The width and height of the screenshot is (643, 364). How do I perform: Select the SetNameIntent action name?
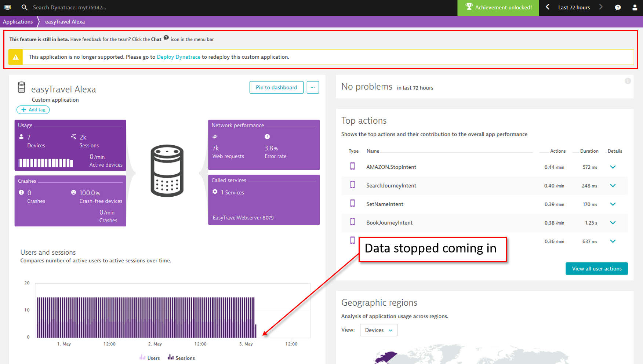click(x=385, y=204)
